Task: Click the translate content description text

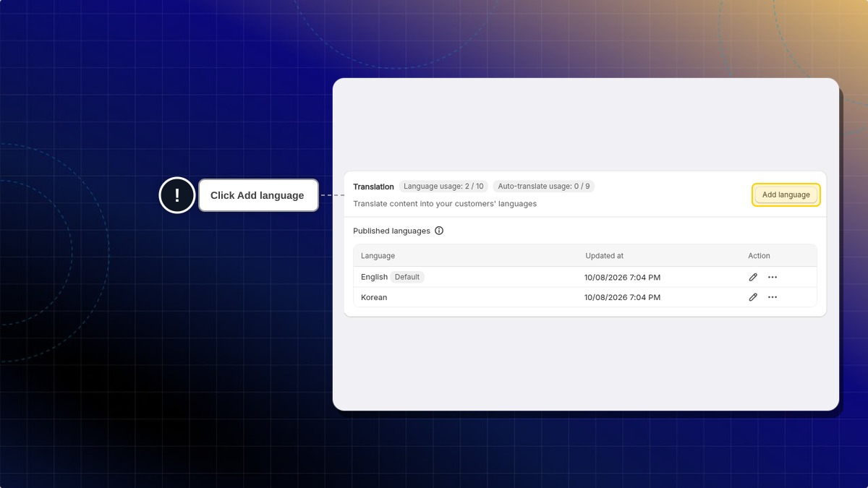Action: click(x=445, y=204)
